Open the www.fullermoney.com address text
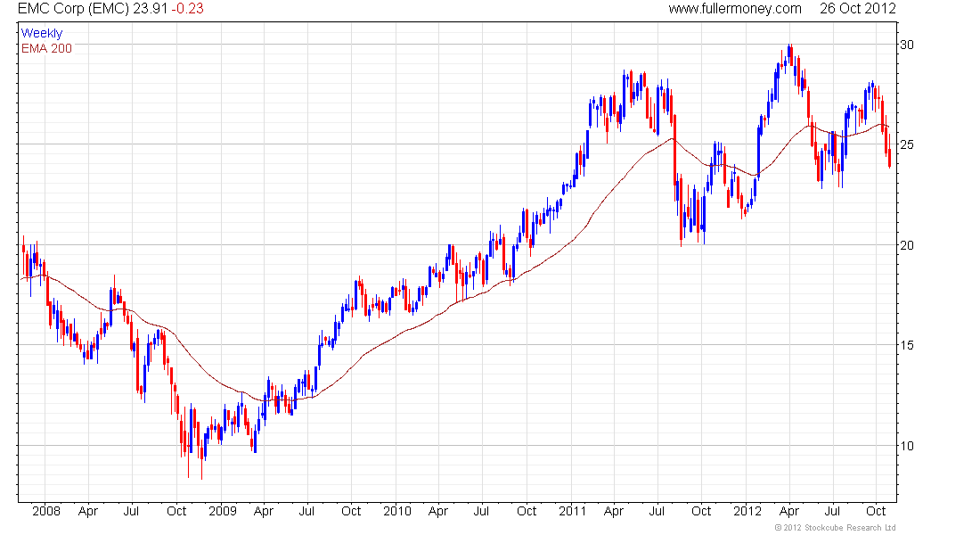 coord(734,9)
